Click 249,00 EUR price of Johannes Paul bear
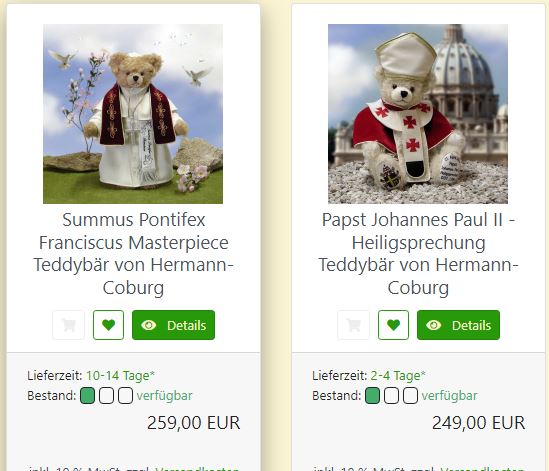The width and height of the screenshot is (549, 471). 479,423
